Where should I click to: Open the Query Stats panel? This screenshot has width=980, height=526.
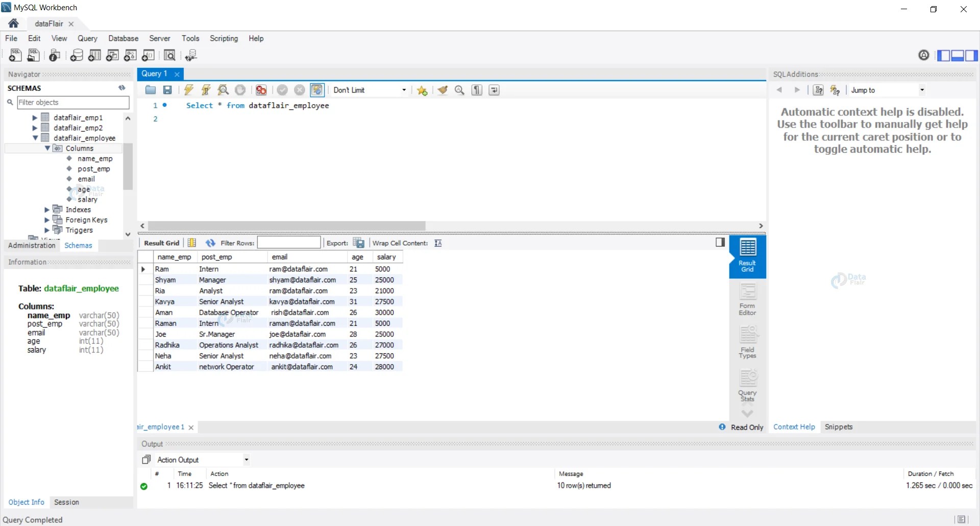748,386
